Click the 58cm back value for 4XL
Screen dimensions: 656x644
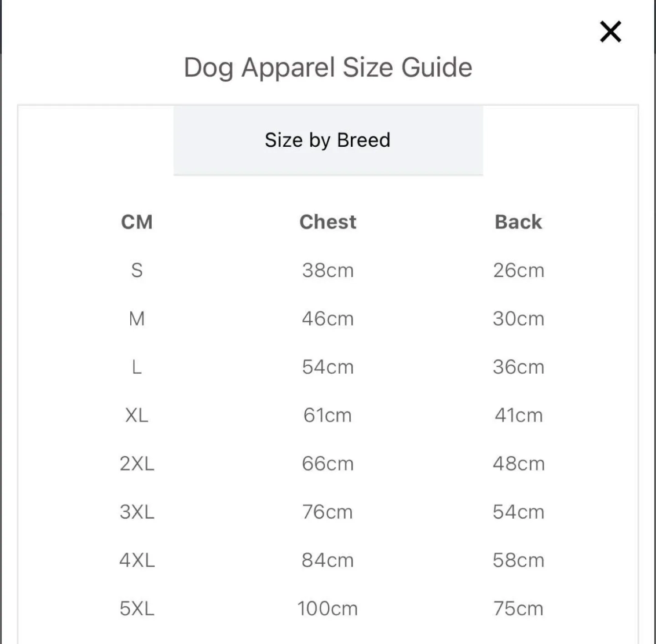click(518, 560)
